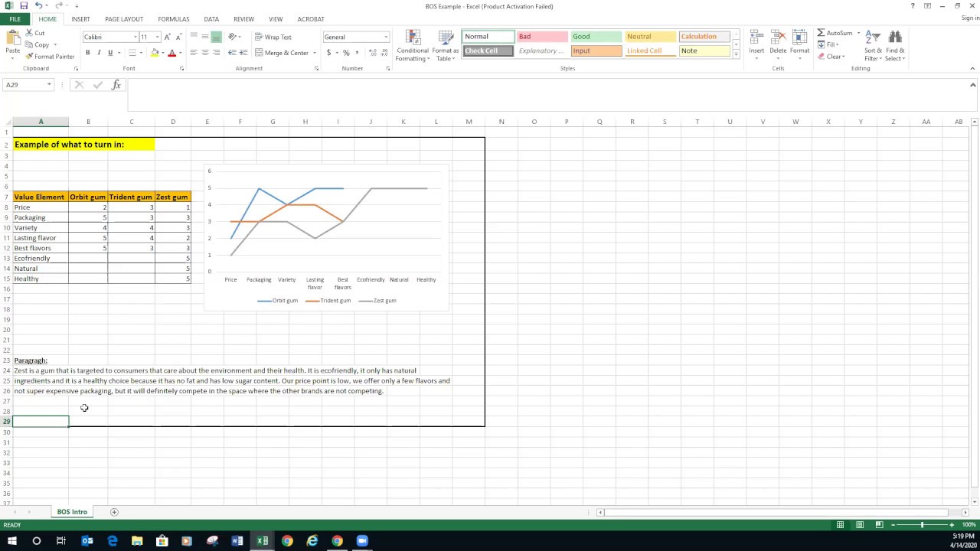
Task: Expand the Name Box dropdown arrow
Action: point(49,85)
